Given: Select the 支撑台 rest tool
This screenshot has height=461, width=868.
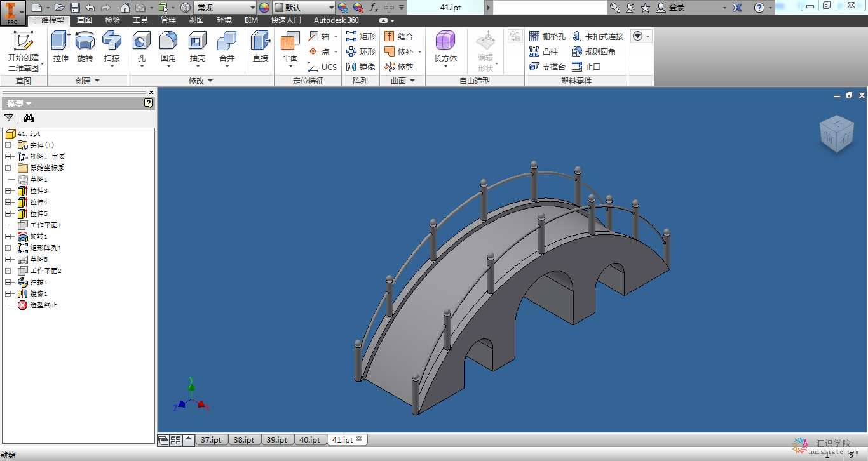Looking at the screenshot, I should click(x=547, y=67).
